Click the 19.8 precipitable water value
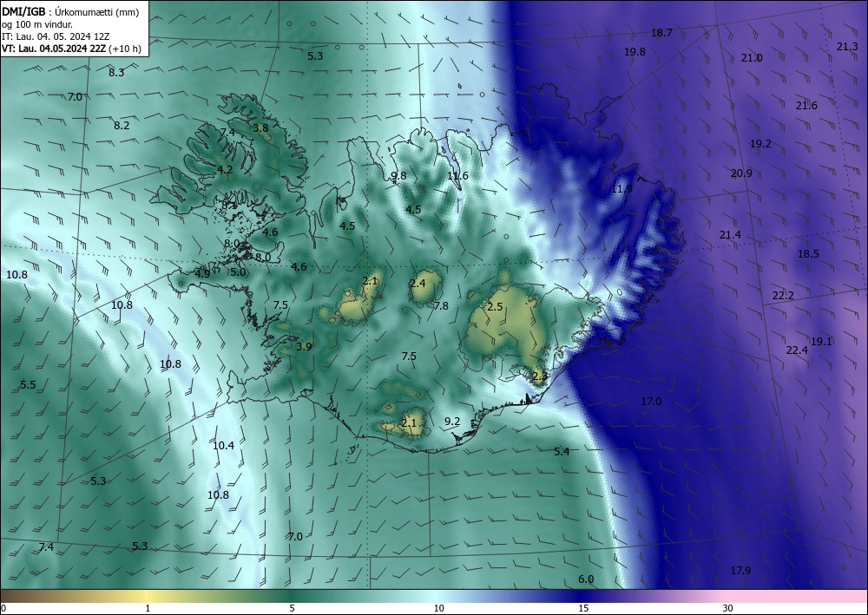The width and height of the screenshot is (868, 615). tap(635, 51)
